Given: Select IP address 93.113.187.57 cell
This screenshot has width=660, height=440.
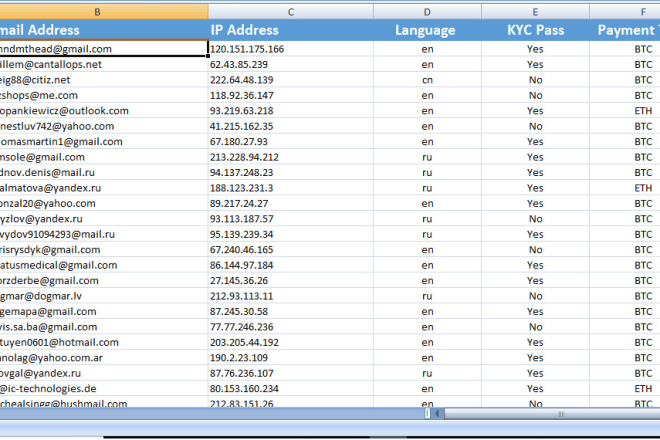Looking at the screenshot, I should [x=291, y=219].
